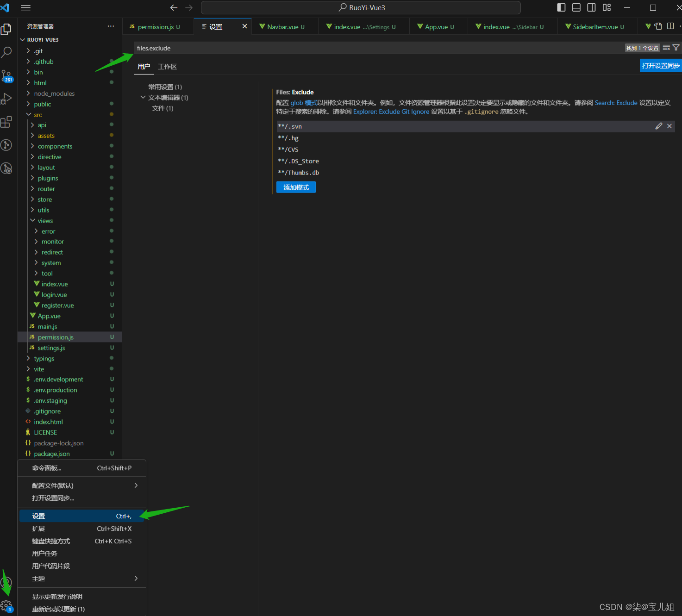The width and height of the screenshot is (682, 616).
Task: Close the 设置 tab
Action: [244, 26]
